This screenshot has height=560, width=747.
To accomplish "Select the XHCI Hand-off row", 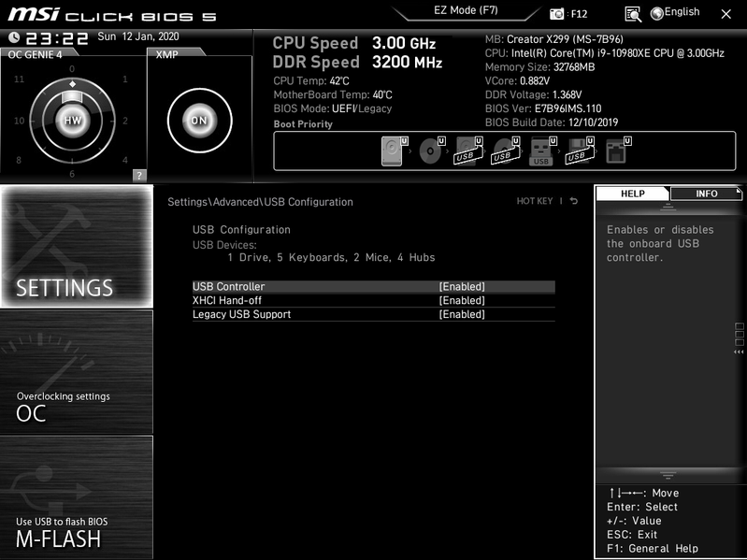I will (x=374, y=300).
